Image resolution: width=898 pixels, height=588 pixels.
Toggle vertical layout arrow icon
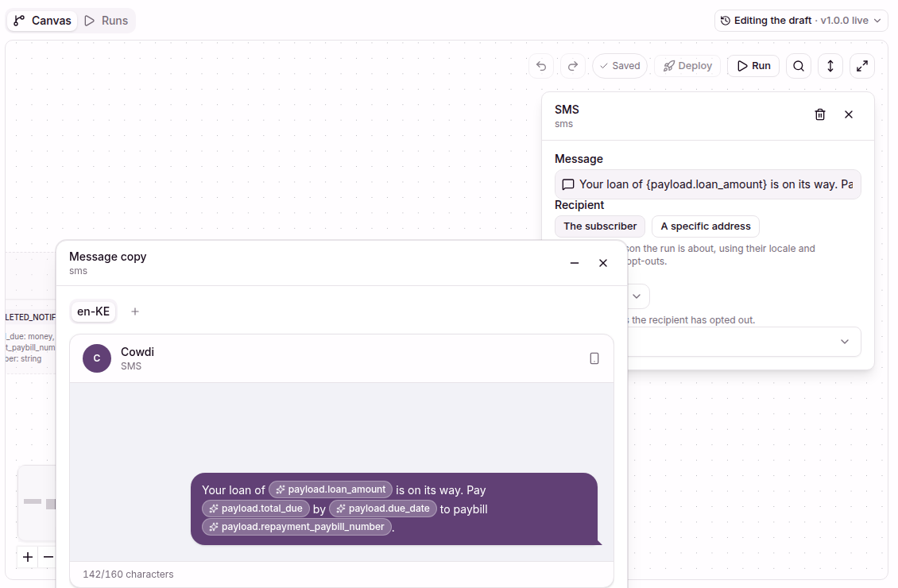[830, 66]
